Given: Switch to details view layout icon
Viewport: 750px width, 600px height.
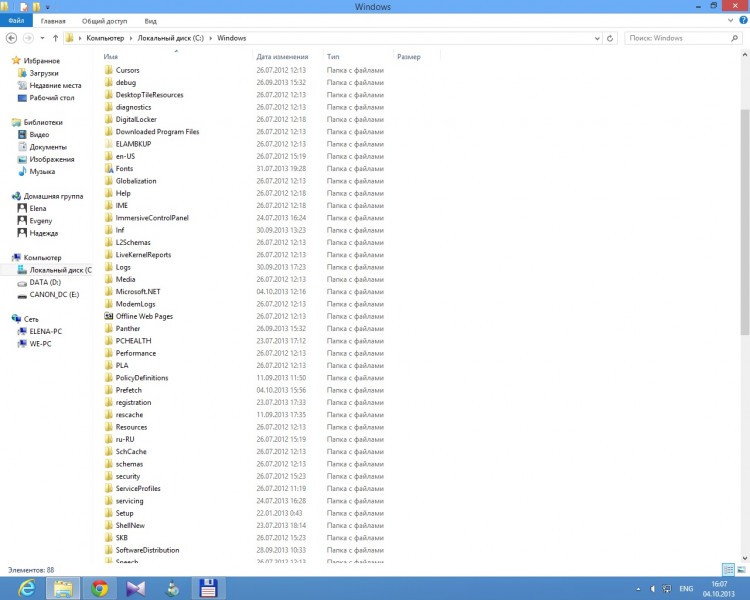Looking at the screenshot, I should (728, 569).
